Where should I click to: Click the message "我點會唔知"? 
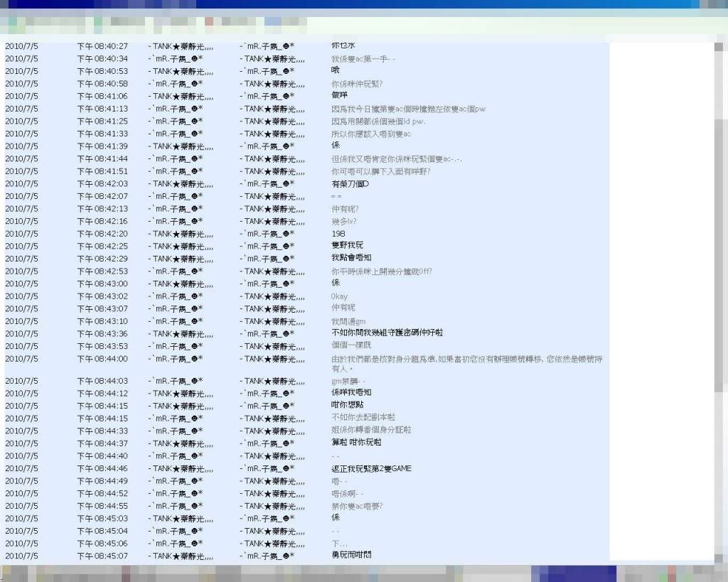tap(351, 258)
